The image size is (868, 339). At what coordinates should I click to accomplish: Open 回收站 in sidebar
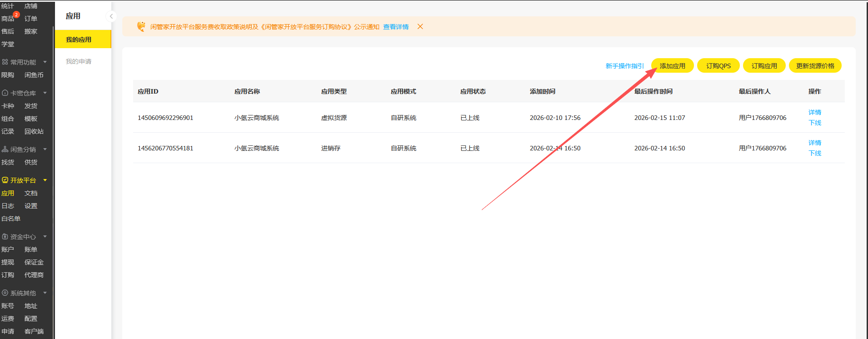point(34,131)
